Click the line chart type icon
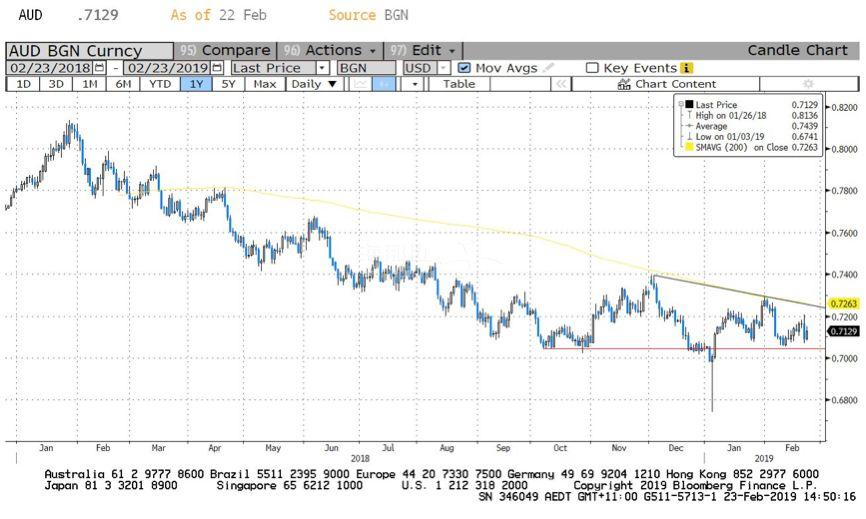The height and width of the screenshot is (519, 866). pos(360,84)
